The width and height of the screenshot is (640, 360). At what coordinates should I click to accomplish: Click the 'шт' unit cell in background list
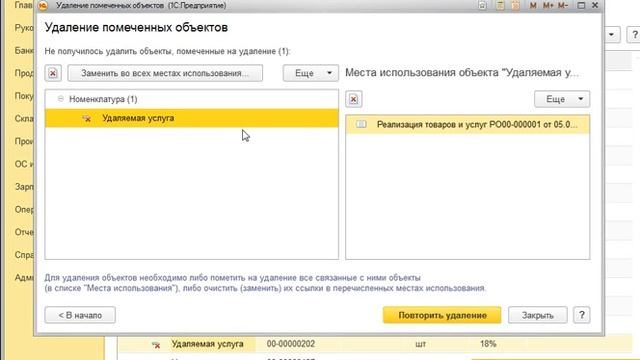click(x=420, y=344)
